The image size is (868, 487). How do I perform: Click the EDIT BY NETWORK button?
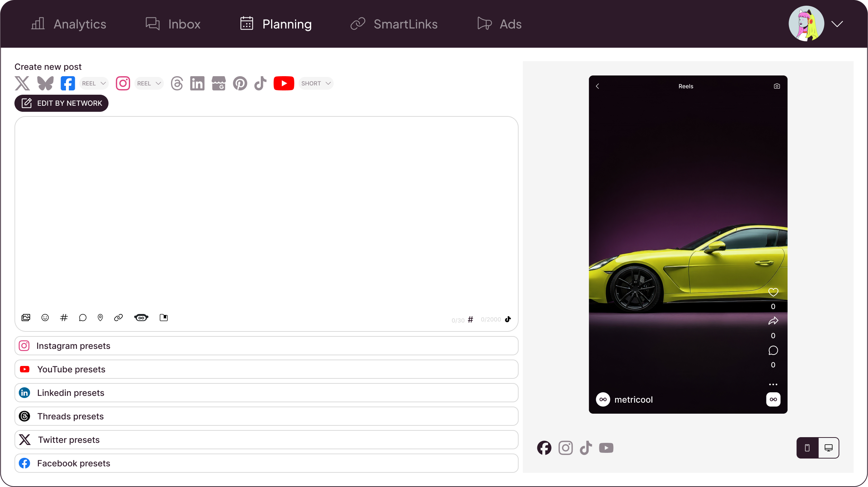pyautogui.click(x=61, y=103)
